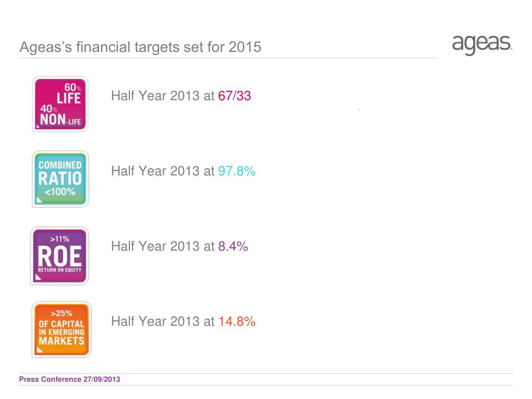
Task: Select the teal Combined Ratio <100% badge
Action: (x=60, y=179)
